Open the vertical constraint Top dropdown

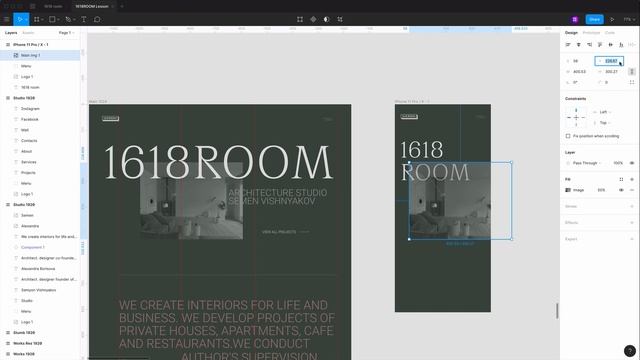[605, 122]
